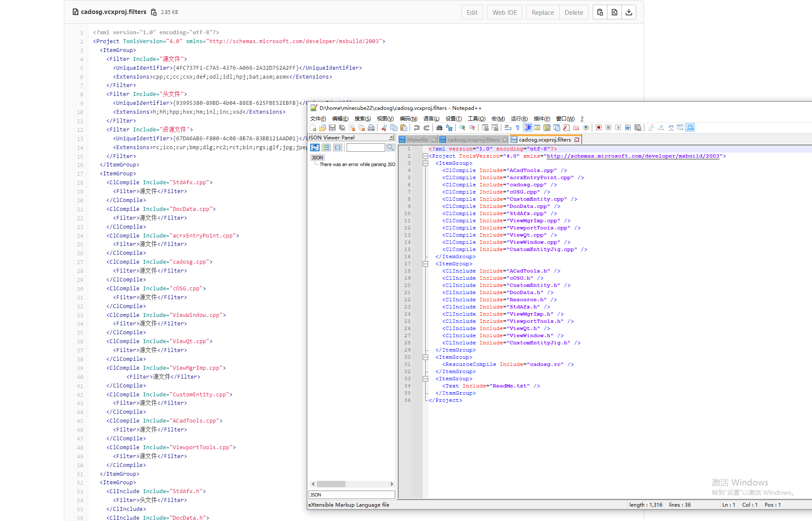
Task: Open Find with the binoculars icon
Action: (439, 128)
